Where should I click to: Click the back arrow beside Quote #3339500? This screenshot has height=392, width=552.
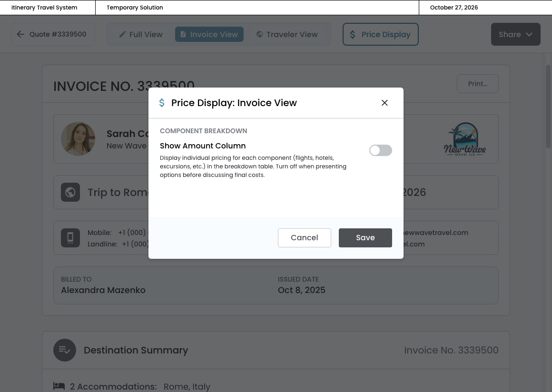[20, 34]
